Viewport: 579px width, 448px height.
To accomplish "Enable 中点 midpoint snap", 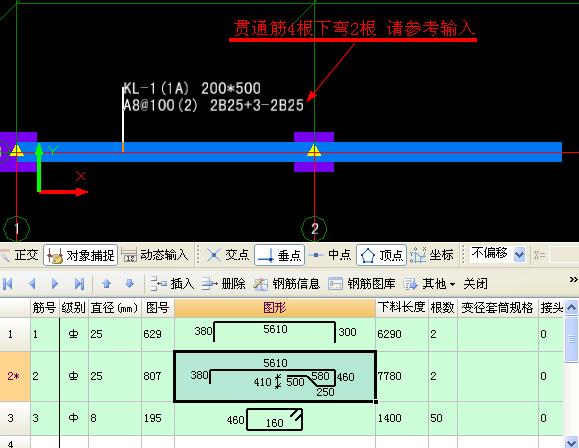I will [x=330, y=255].
